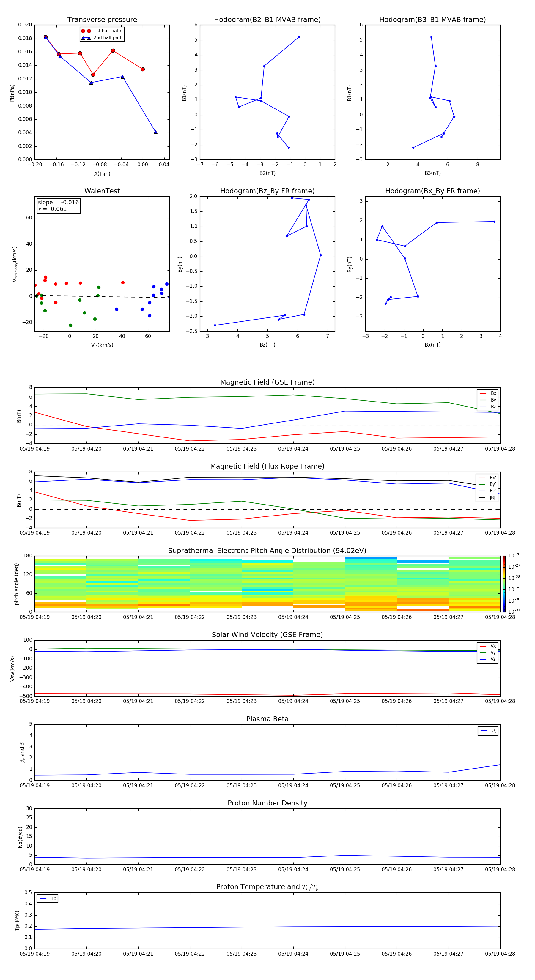
Task: Click the "A(T·m)" x-axis label
Action: [x=102, y=173]
